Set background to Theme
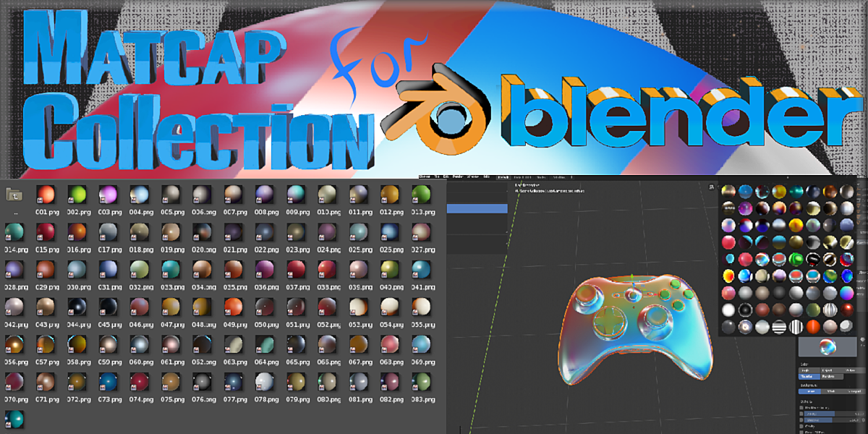Screen dimensions: 868x434 pyautogui.click(x=809, y=391)
